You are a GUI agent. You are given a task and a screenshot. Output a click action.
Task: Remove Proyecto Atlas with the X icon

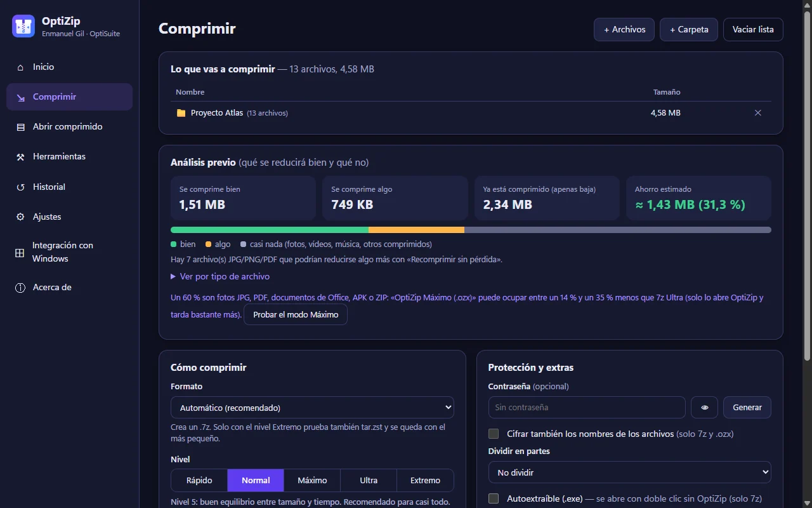(x=758, y=113)
